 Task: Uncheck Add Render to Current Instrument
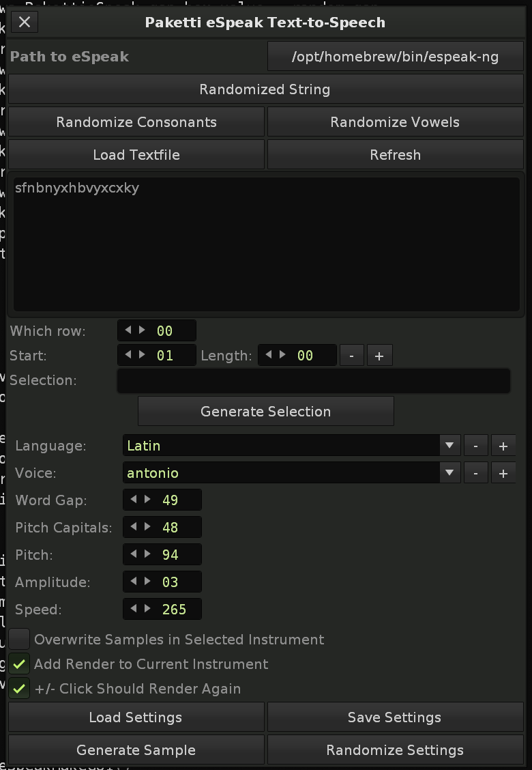click(x=19, y=664)
